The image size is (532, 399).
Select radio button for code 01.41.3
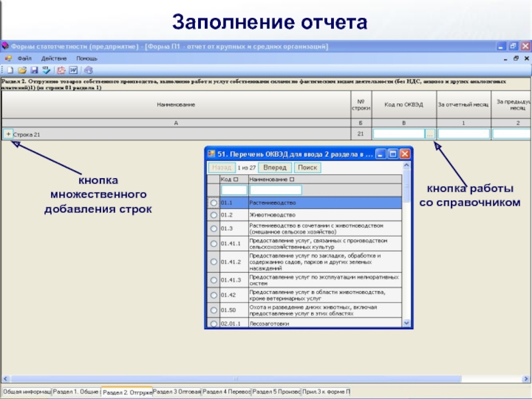(x=213, y=280)
